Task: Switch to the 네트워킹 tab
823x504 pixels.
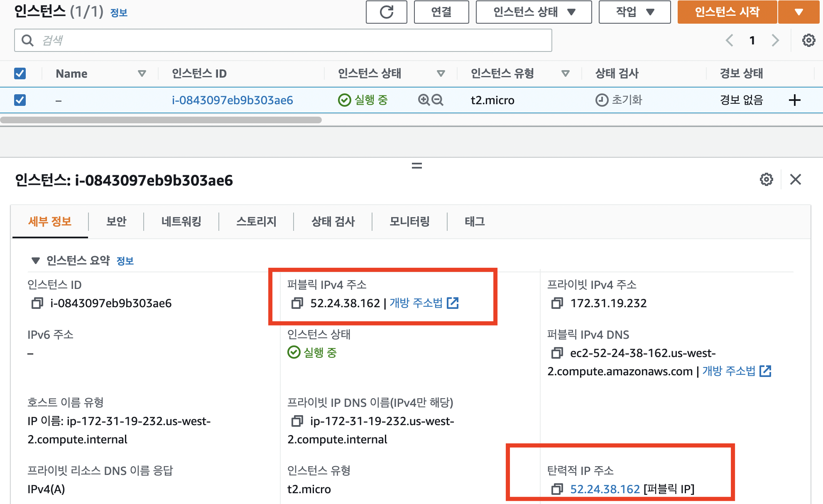Action: tap(181, 221)
